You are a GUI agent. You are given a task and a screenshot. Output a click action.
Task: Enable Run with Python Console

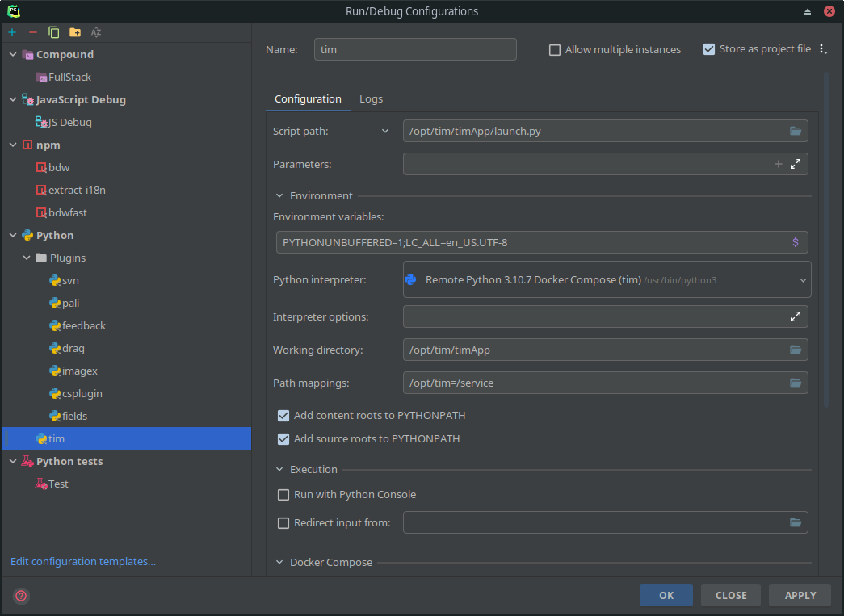(x=283, y=495)
